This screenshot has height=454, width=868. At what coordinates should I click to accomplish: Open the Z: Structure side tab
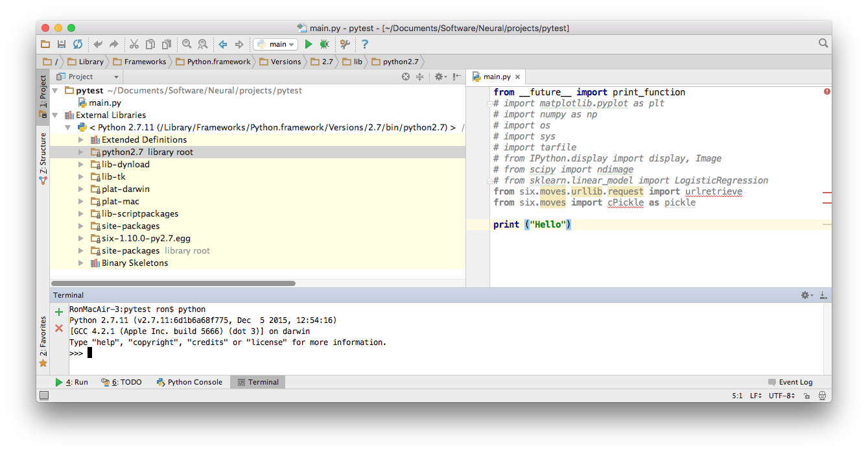click(43, 158)
